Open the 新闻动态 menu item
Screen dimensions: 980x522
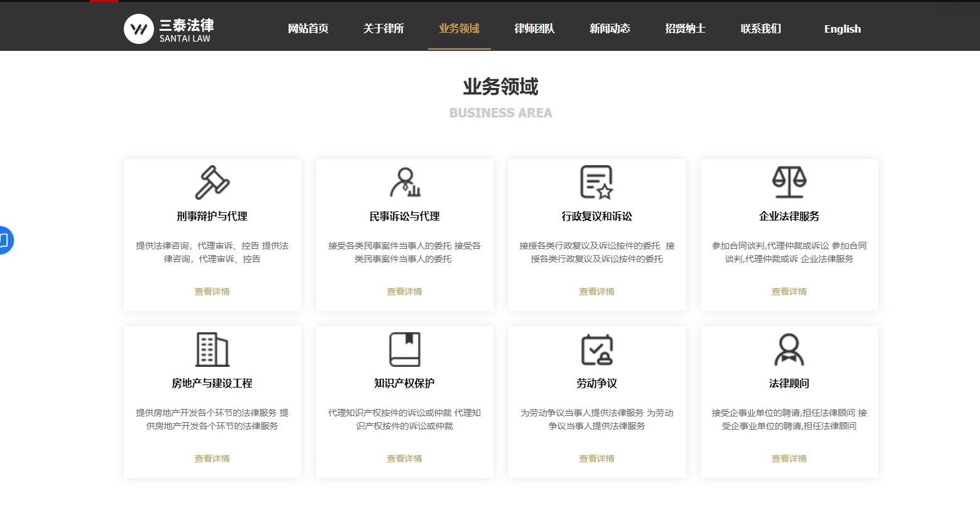610,29
